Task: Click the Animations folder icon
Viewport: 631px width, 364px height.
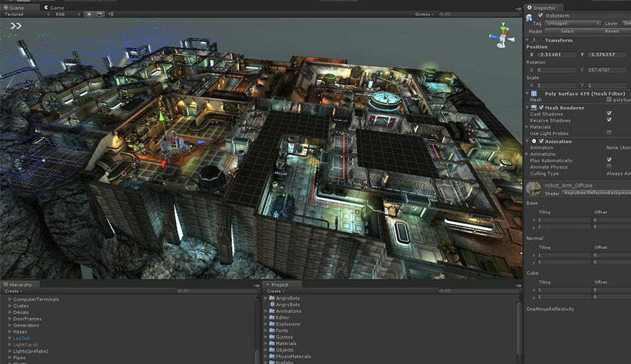Action: click(x=272, y=311)
